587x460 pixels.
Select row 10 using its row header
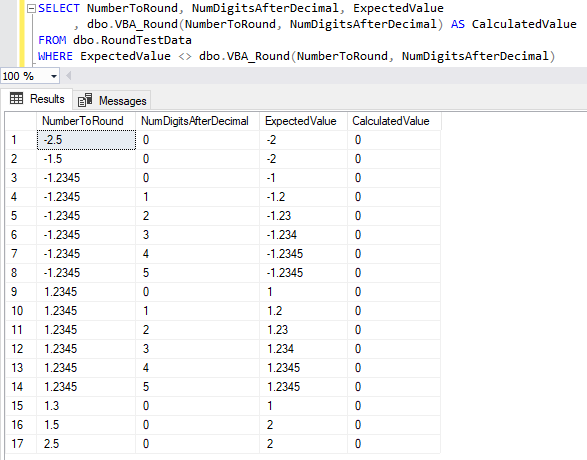click(21, 311)
